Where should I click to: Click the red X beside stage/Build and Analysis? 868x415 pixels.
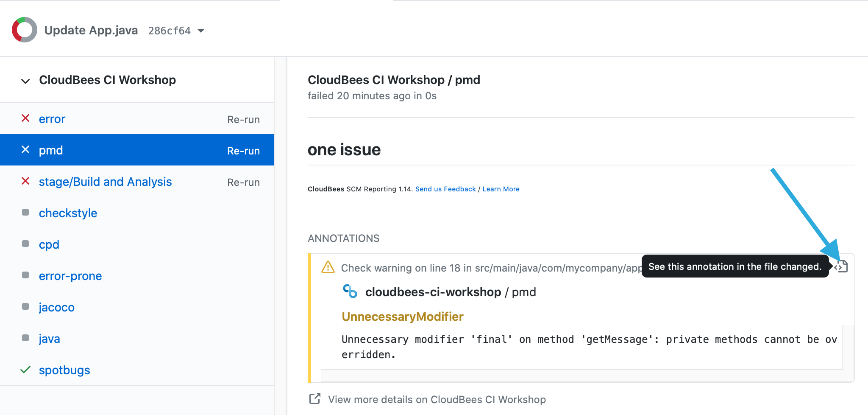coord(25,181)
